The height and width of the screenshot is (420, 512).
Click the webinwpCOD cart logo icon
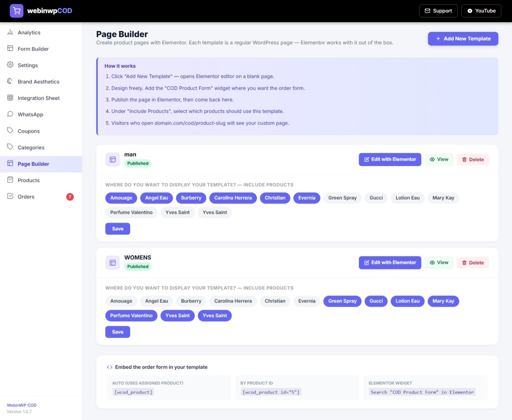coord(17,11)
